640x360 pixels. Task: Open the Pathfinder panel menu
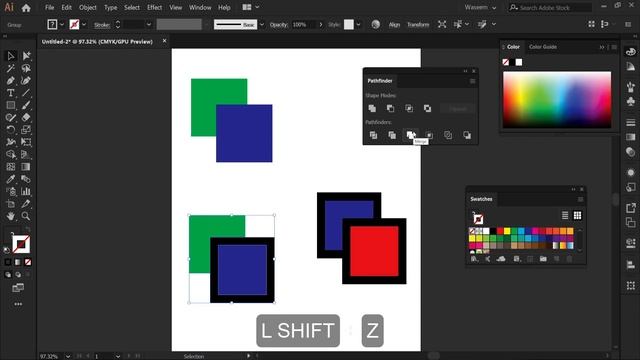473,81
